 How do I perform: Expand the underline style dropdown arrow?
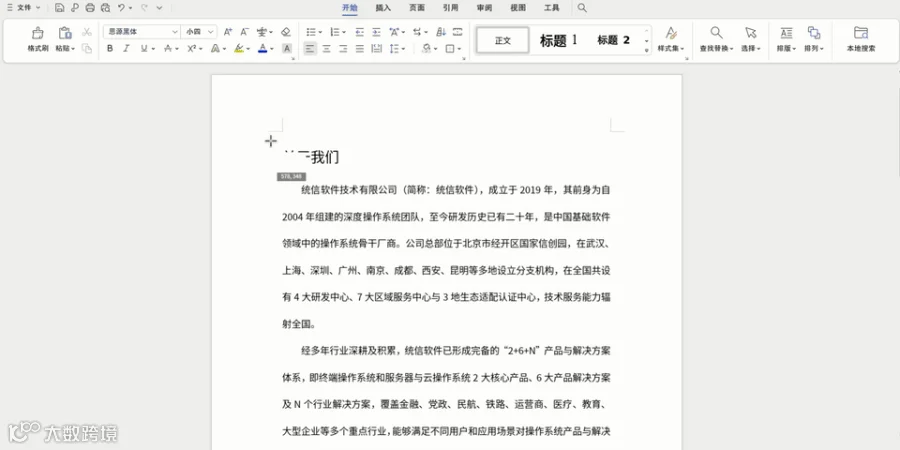coord(153,49)
